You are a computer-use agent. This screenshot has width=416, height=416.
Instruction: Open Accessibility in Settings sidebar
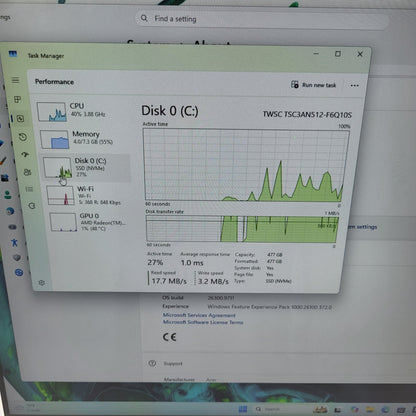(x=14, y=242)
